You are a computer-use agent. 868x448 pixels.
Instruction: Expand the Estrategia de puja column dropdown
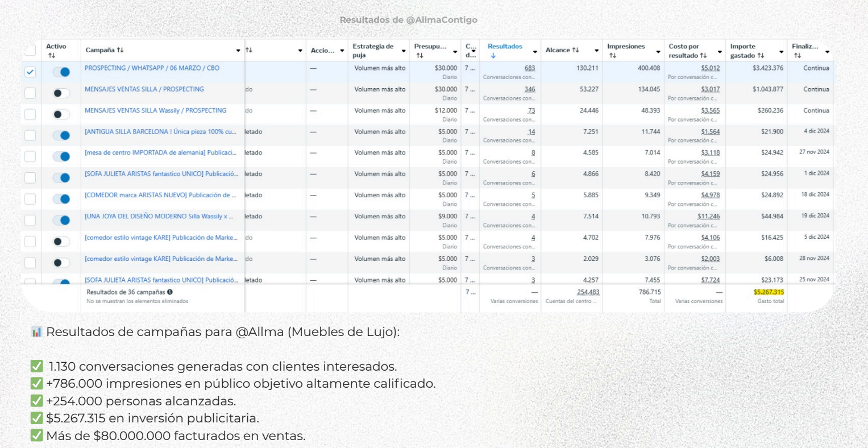[x=404, y=51]
